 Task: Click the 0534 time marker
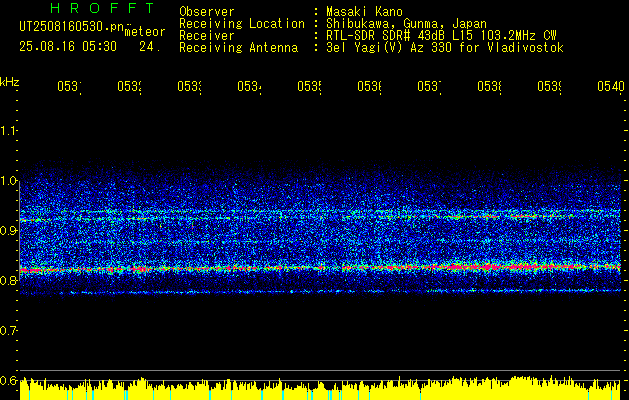point(249,86)
